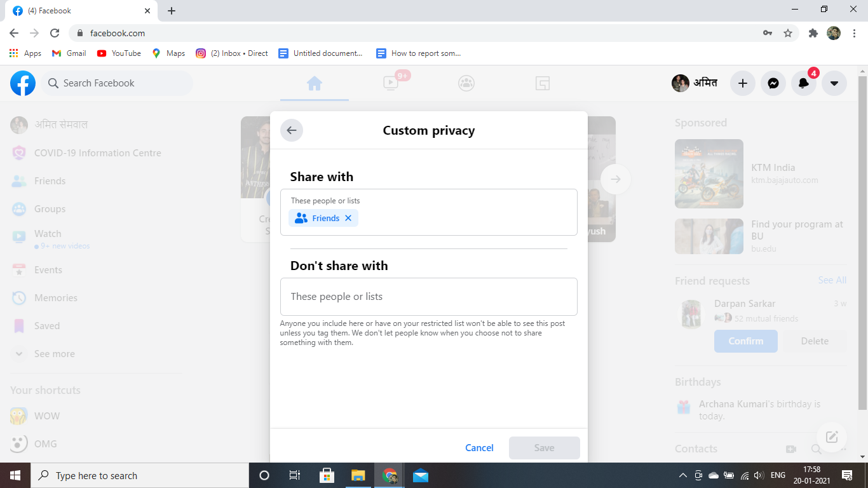The image size is (868, 488).
Task: Open Apps bookmark shortcut
Action: coord(25,53)
